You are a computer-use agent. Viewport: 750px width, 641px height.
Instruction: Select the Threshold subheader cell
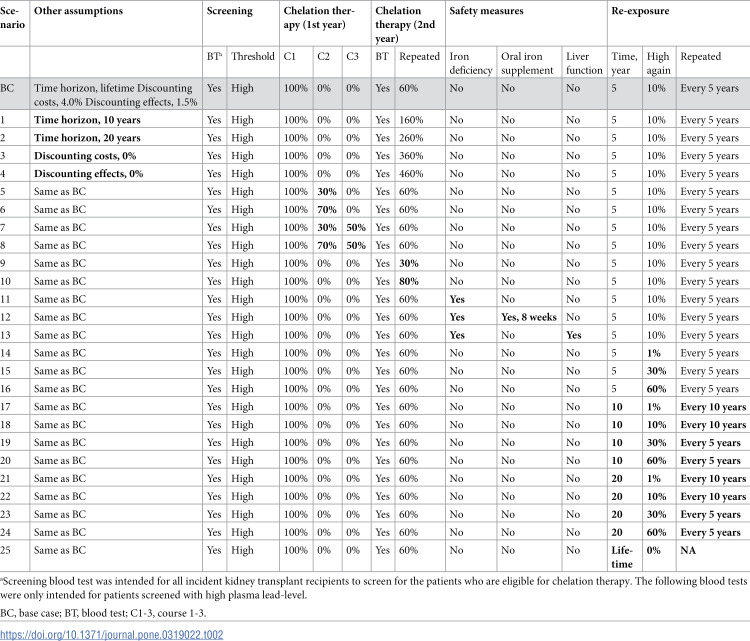pos(253,56)
